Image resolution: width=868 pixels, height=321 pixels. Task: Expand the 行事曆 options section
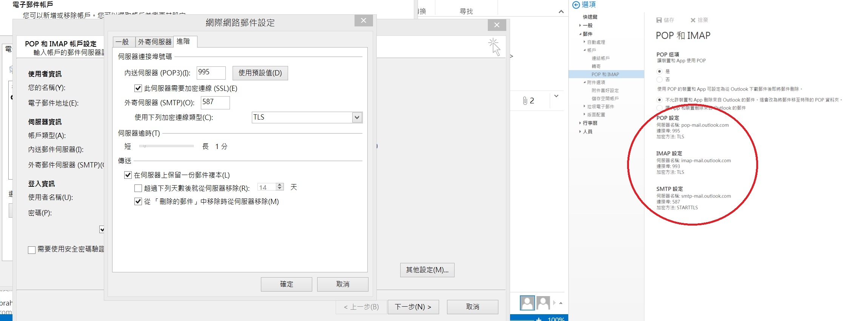point(580,123)
